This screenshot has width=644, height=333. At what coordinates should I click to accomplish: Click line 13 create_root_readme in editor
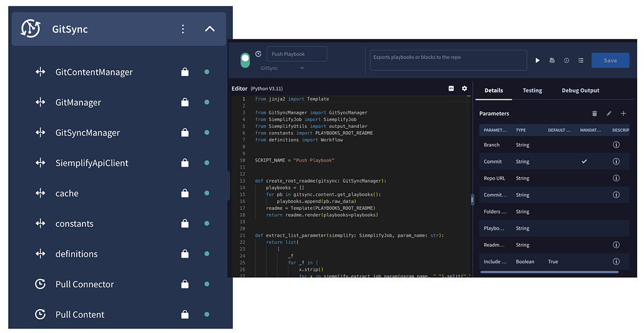click(x=320, y=181)
